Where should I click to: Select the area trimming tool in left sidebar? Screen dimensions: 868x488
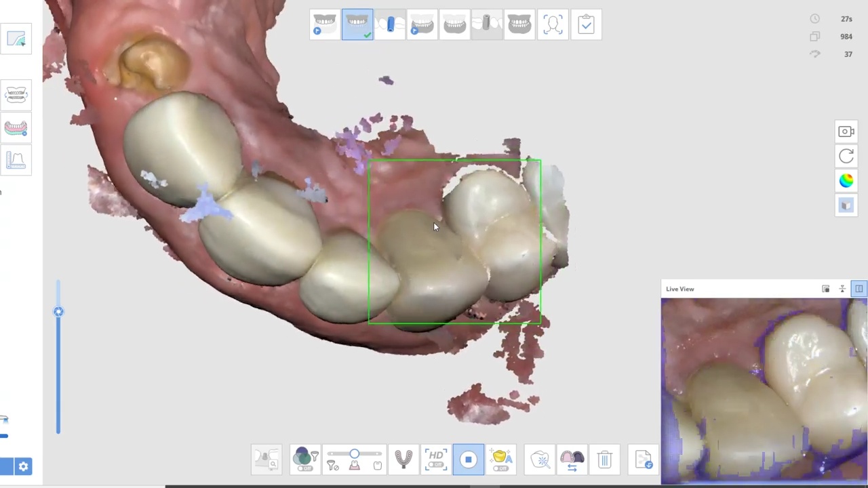16,39
